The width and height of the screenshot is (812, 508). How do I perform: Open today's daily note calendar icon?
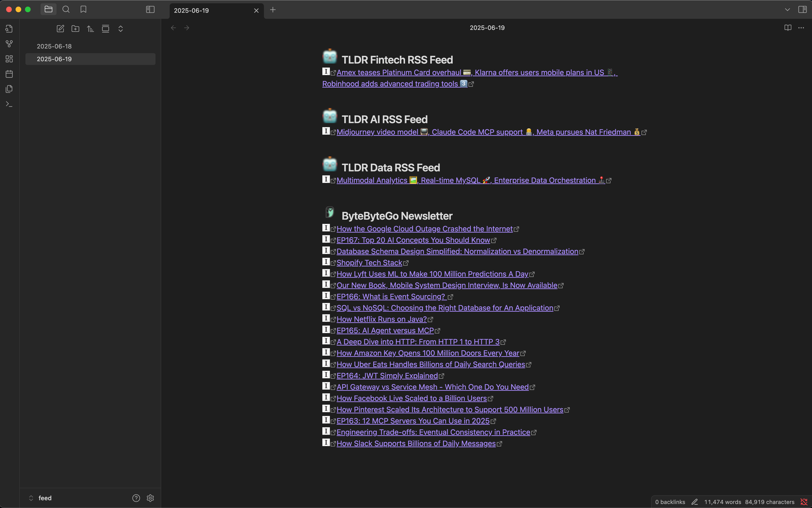pyautogui.click(x=9, y=74)
